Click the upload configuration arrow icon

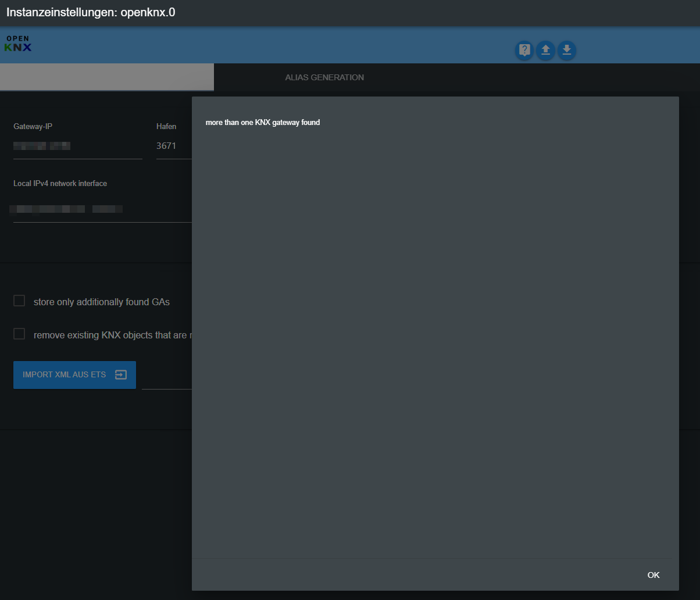545,51
